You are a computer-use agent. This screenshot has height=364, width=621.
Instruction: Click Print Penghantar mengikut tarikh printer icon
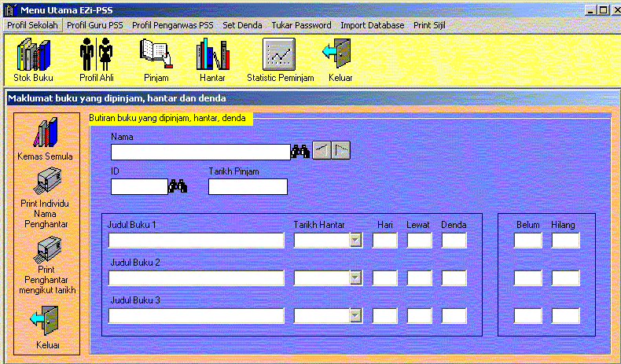(45, 250)
